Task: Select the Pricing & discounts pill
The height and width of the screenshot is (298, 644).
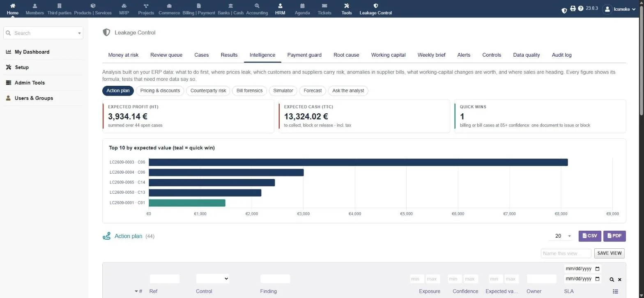Action: coord(160,91)
